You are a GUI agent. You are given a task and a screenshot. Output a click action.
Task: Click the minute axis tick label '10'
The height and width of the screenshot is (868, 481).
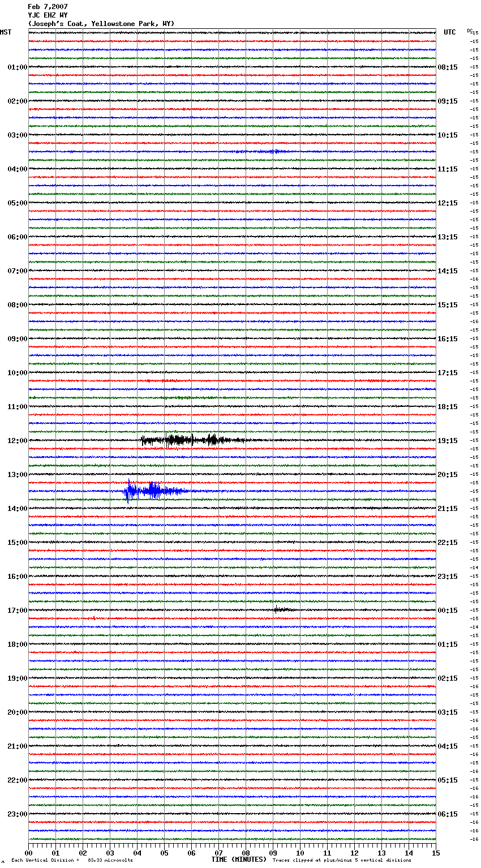coord(300,853)
